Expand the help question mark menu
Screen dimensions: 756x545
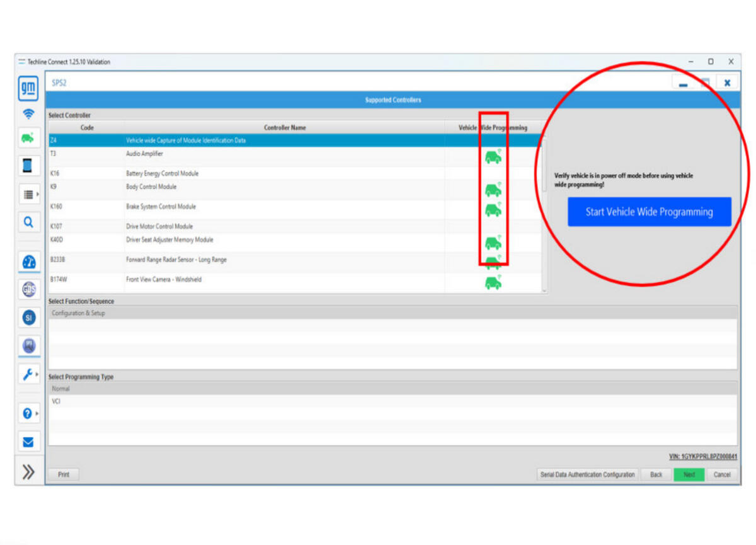pos(28,414)
